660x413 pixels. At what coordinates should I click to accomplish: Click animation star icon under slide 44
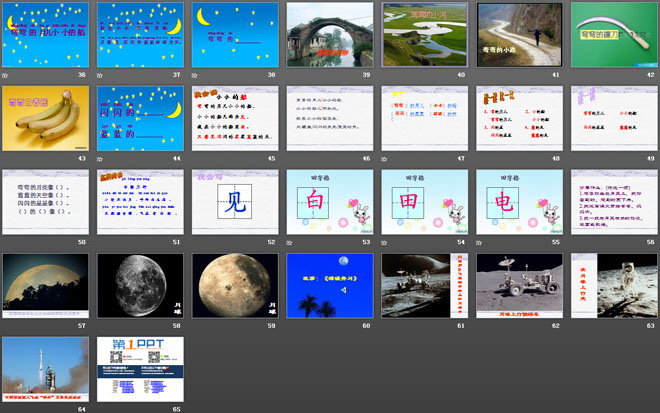coord(102,158)
